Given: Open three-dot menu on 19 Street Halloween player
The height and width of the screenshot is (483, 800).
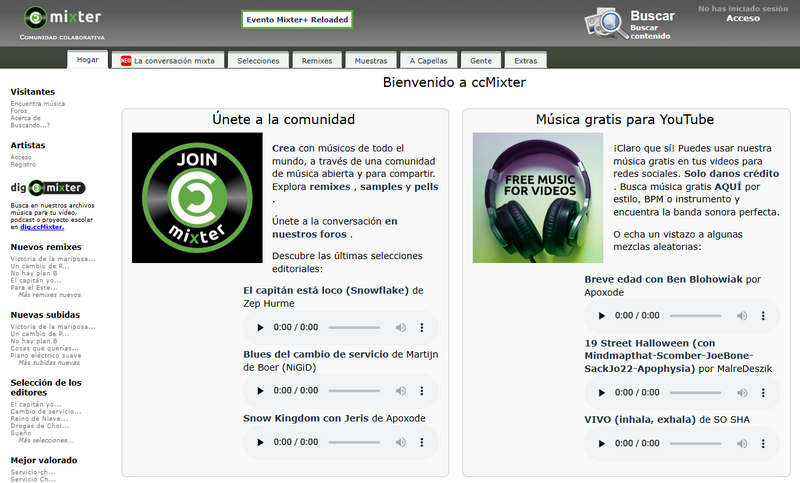Looking at the screenshot, I should click(x=763, y=393).
